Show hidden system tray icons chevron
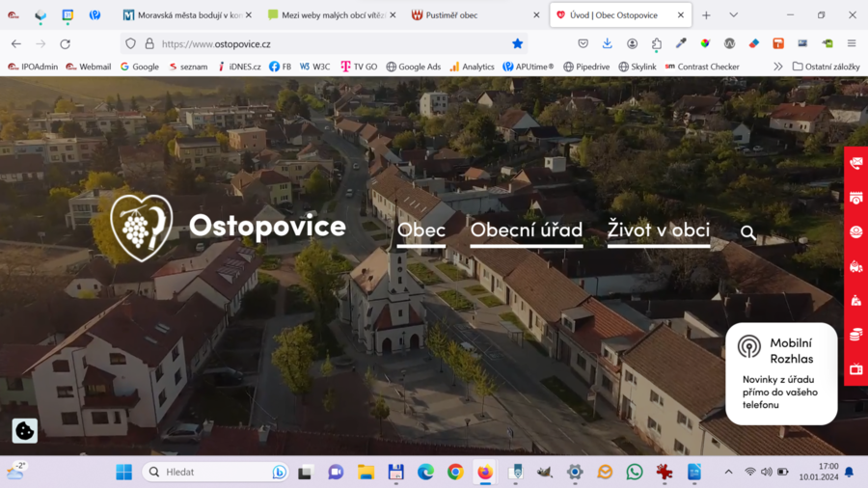The image size is (868, 488). (728, 472)
